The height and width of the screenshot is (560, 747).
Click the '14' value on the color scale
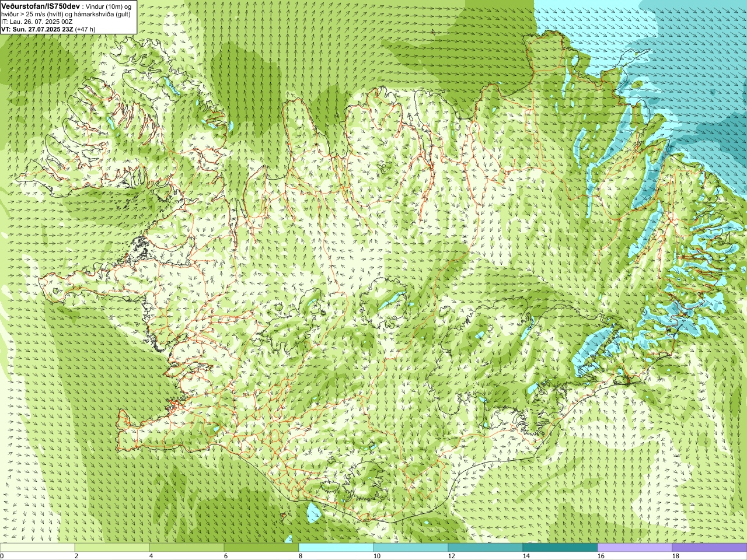pos(526,556)
